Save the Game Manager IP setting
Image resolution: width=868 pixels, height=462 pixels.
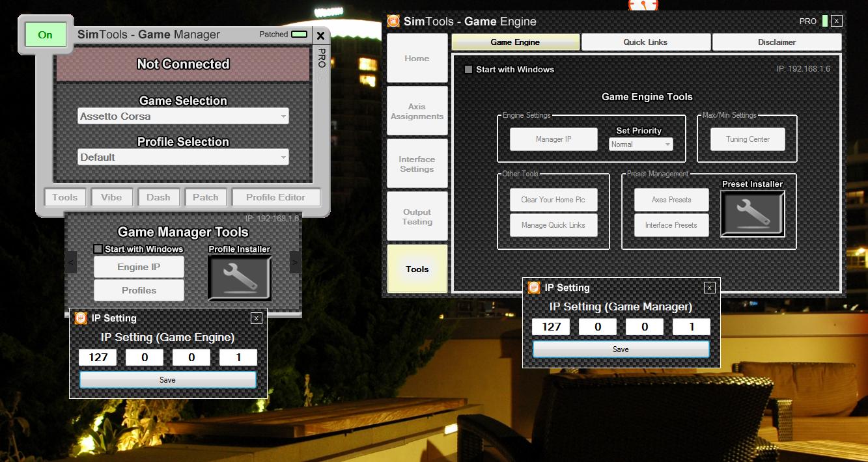pos(621,349)
